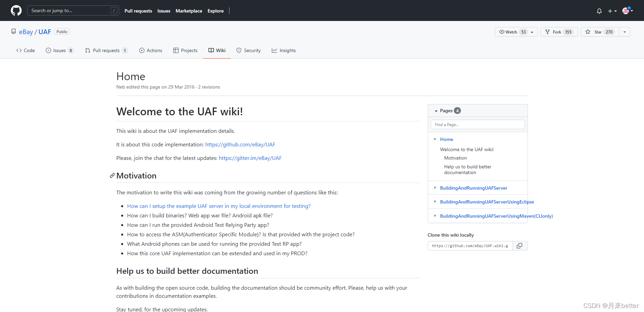The height and width of the screenshot is (312, 644).
Task: Open Pull requests in top navigation
Action: (138, 11)
